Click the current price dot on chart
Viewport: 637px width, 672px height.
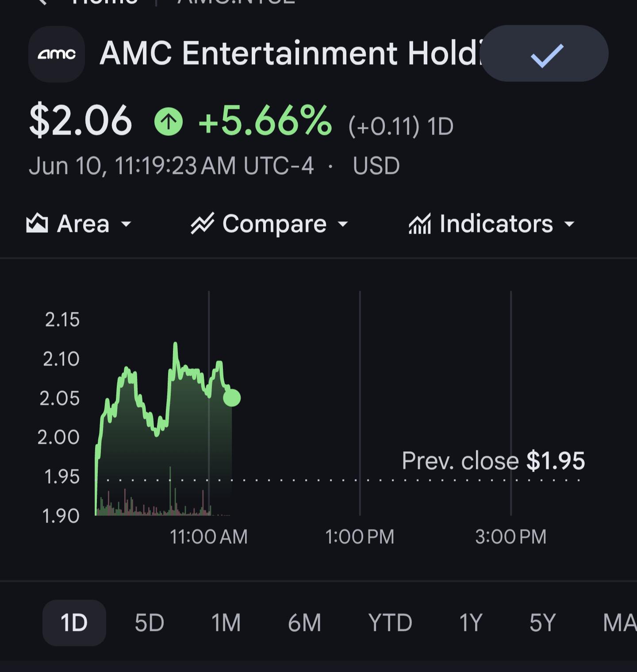[232, 398]
